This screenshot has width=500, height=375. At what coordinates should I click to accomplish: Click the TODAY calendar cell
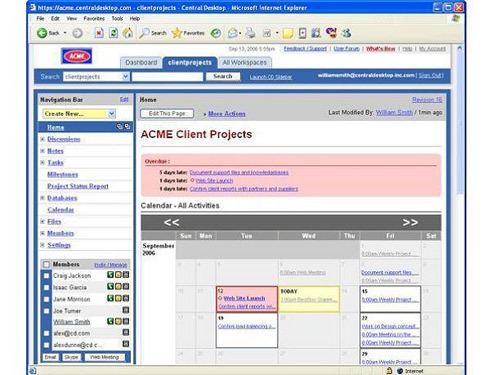coord(309,299)
